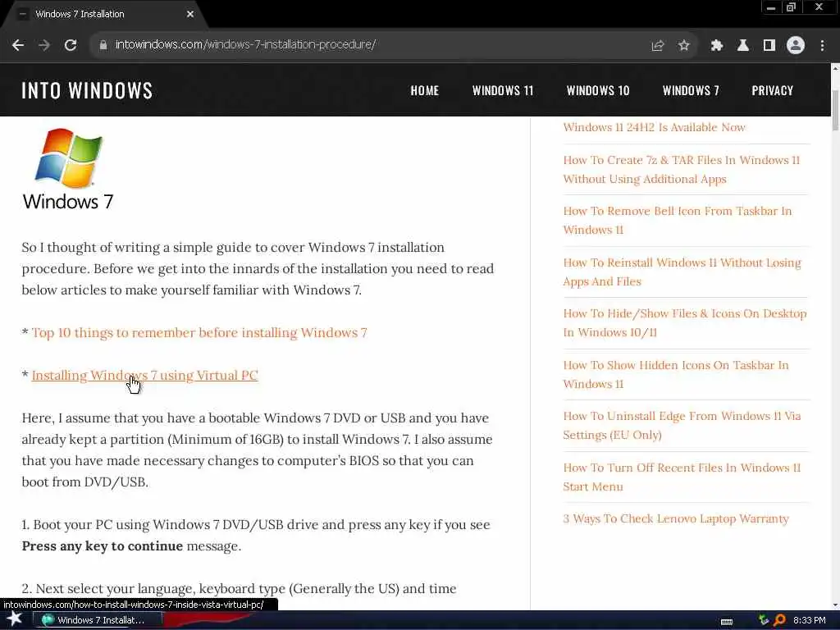Open How To Reinstall Windows 11 link

point(682,272)
